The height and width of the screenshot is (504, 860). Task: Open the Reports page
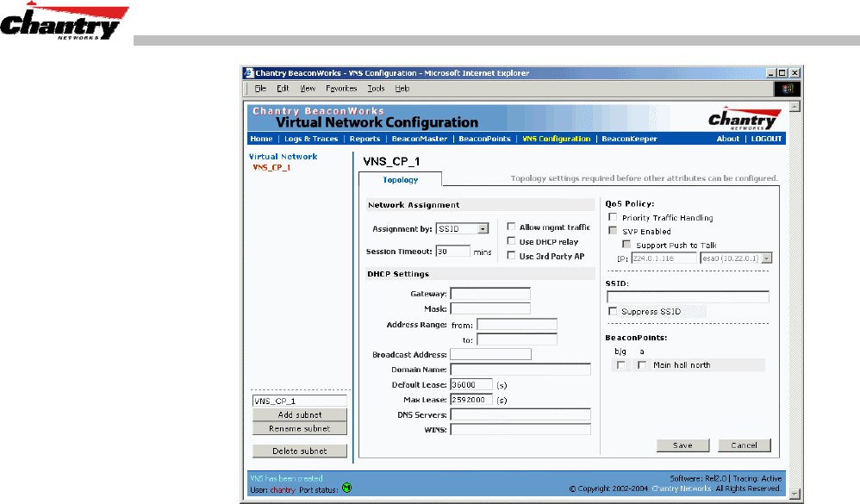365,139
